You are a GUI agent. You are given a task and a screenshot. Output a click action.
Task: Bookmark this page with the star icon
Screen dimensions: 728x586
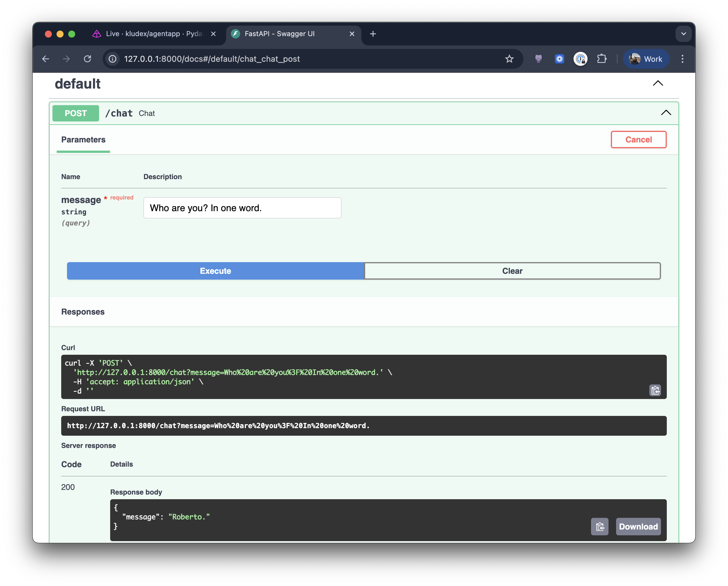click(x=509, y=59)
